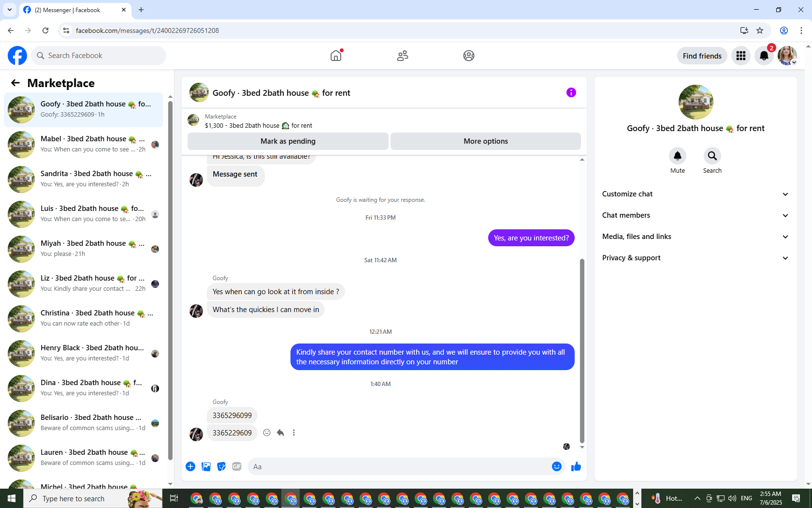Open the Marketplace listing link
Screen dimensions: 812x508
coord(259,125)
